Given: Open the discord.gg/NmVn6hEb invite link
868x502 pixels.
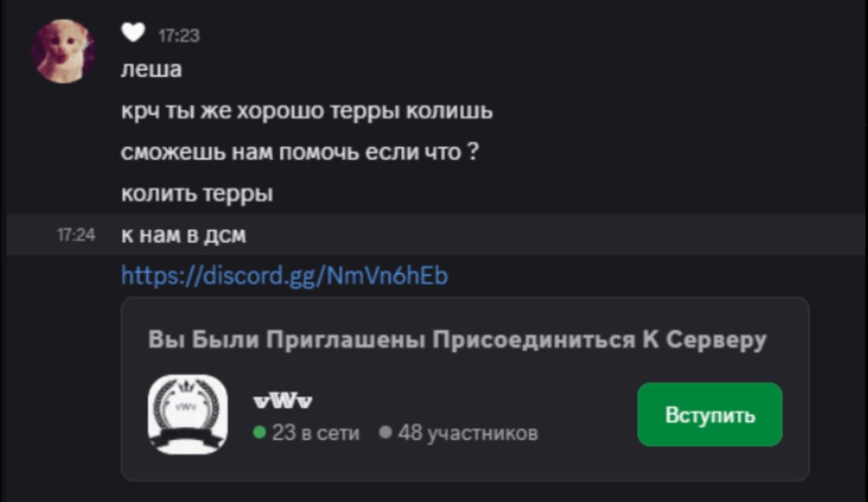Looking at the screenshot, I should 285,275.
